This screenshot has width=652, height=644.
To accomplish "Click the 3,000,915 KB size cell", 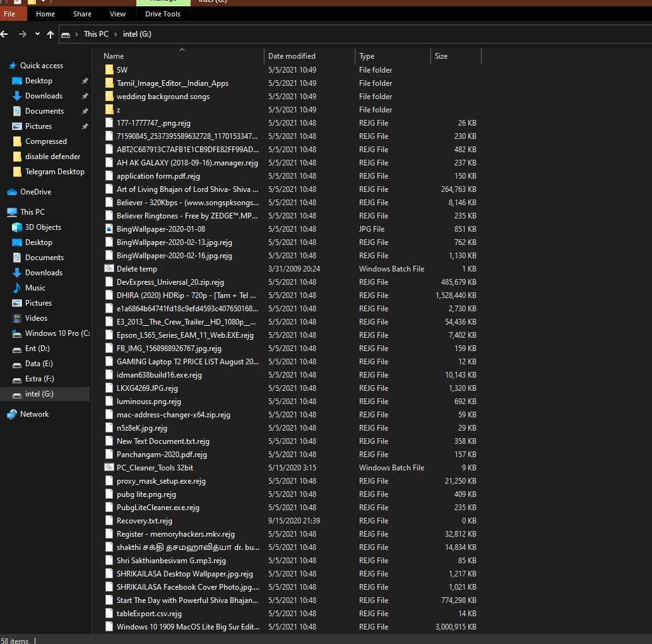I will [x=456, y=627].
